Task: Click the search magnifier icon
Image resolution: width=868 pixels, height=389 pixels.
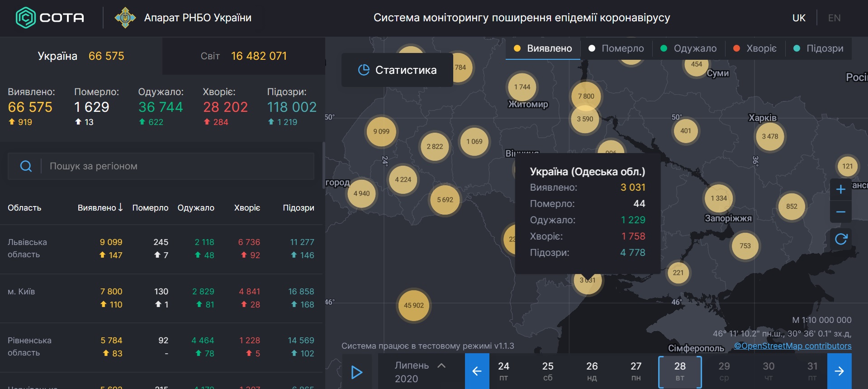Action: [x=26, y=166]
